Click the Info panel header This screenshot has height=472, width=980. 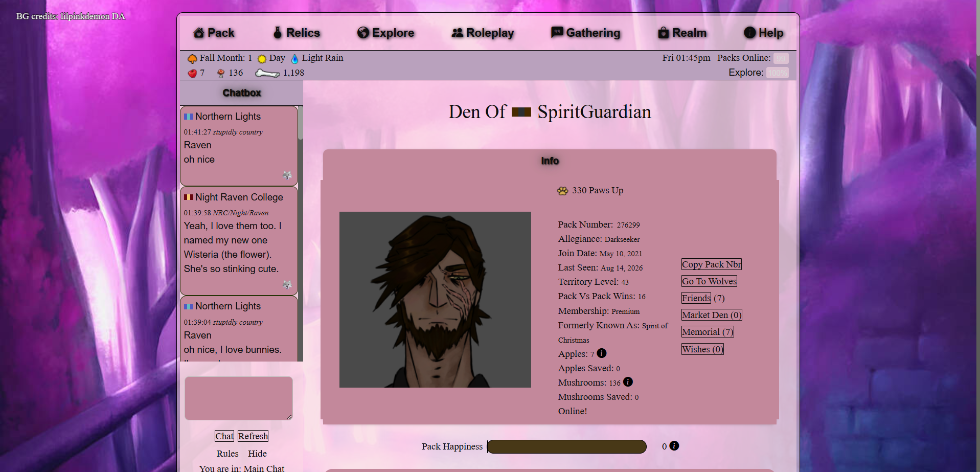[x=550, y=161]
